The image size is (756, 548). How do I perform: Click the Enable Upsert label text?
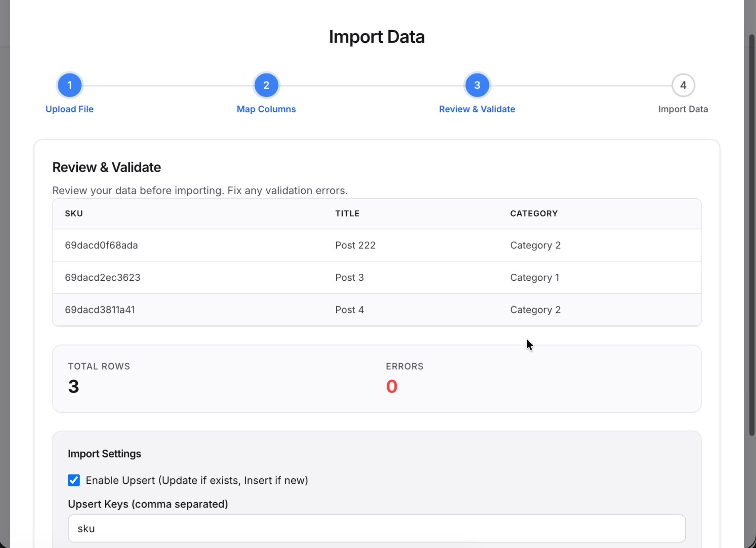point(197,480)
